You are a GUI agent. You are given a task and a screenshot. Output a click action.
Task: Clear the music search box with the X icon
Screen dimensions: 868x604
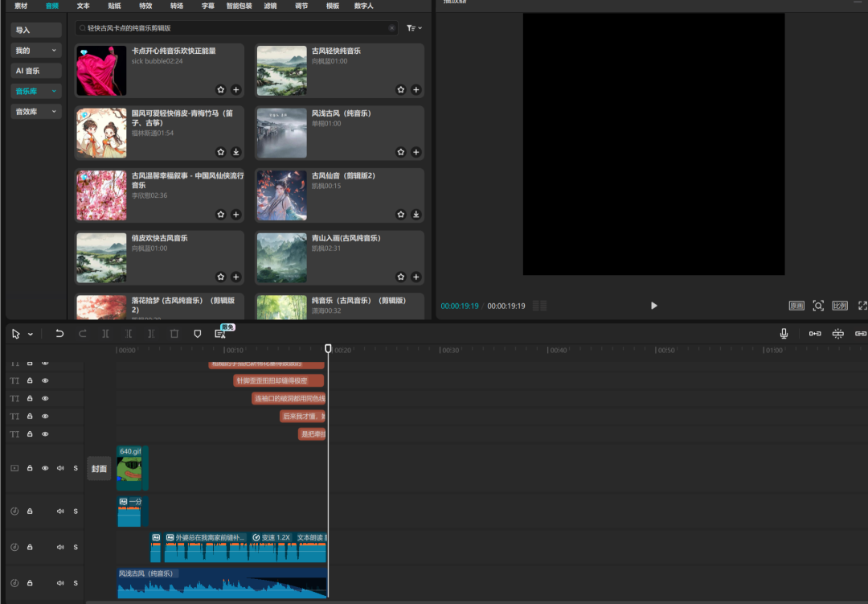[x=392, y=28]
